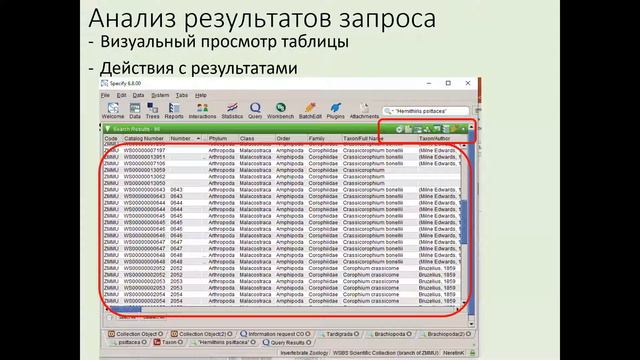The width and height of the screenshot is (640, 360).
Task: Select the row with catalog number WS00000013050
Action: coord(282,183)
